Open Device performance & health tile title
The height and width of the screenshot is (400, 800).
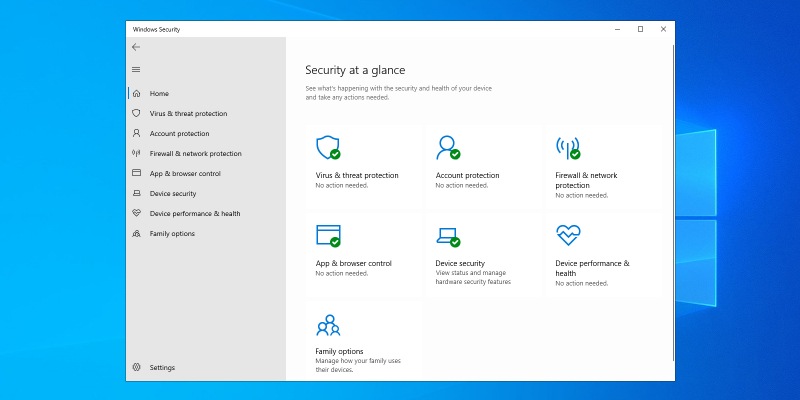click(592, 268)
